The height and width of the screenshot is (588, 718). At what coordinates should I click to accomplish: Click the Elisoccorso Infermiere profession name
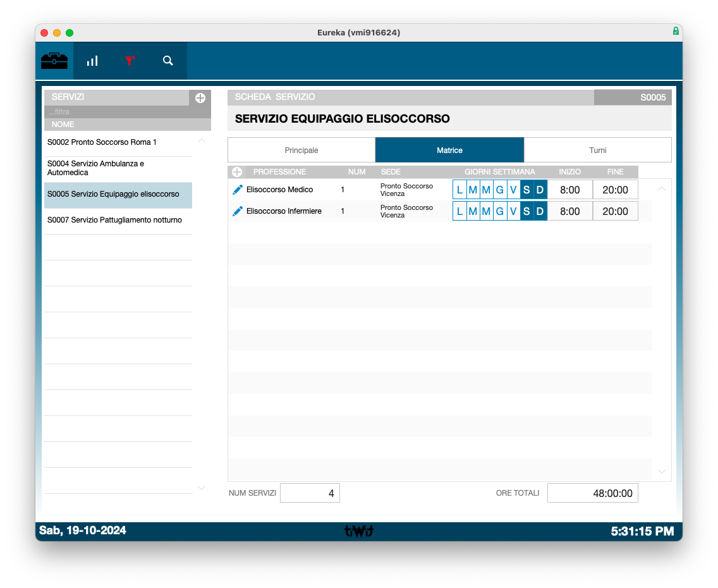[284, 211]
